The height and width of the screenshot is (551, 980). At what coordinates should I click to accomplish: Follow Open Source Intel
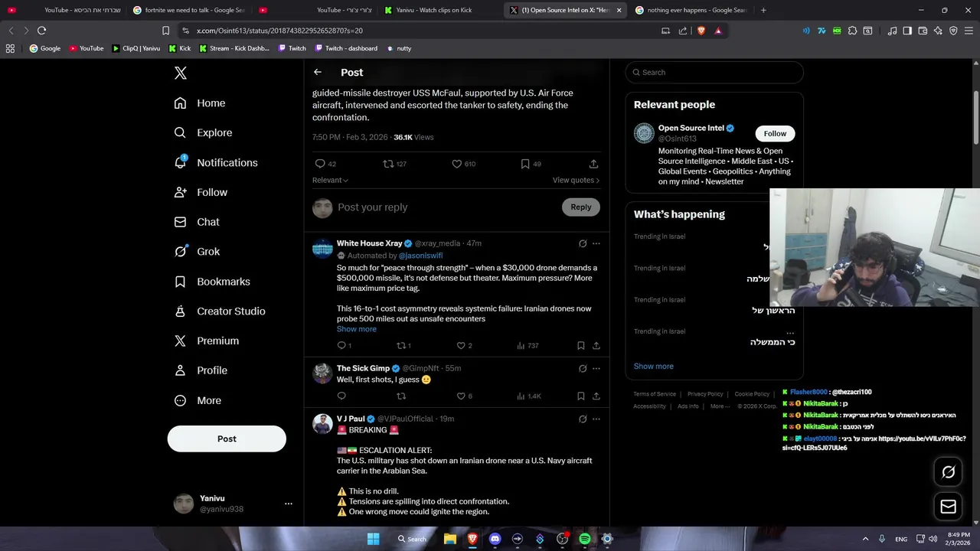tap(775, 133)
